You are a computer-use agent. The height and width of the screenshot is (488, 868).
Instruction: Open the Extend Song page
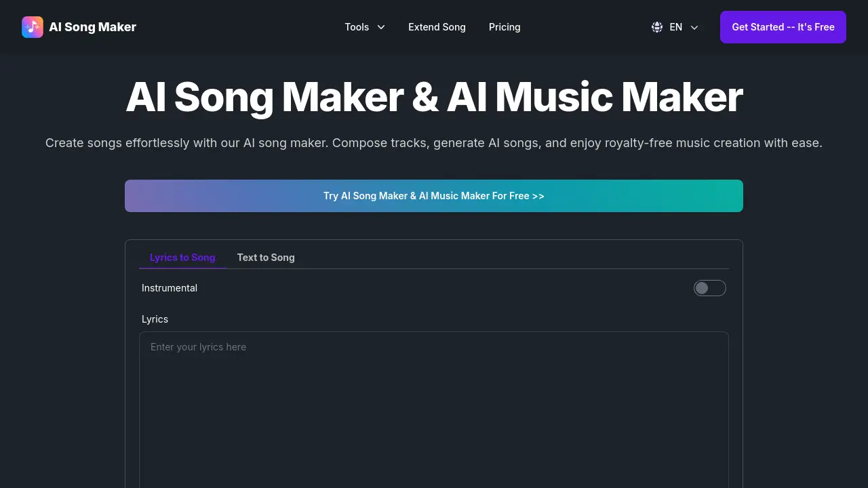click(x=437, y=27)
